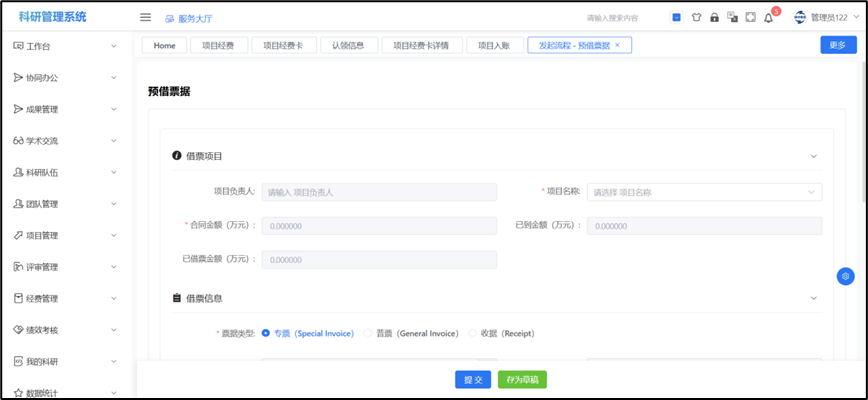Viewport: 868px width, 400px height.
Task: Toggle fullscreen mode icon
Action: tap(750, 18)
